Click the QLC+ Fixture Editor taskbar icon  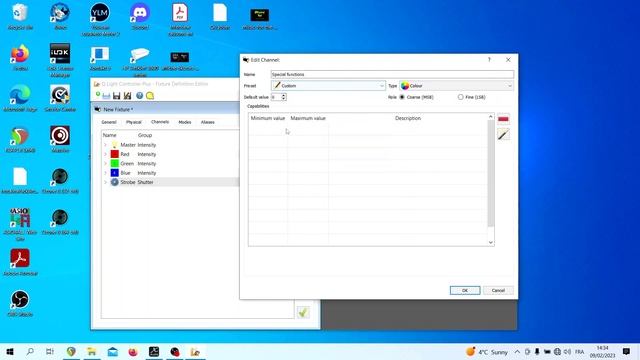pos(195,351)
